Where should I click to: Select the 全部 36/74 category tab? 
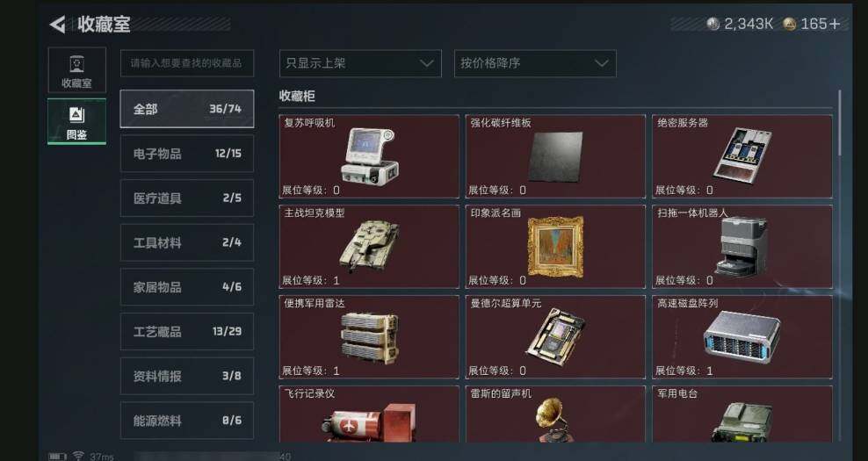pos(187,109)
